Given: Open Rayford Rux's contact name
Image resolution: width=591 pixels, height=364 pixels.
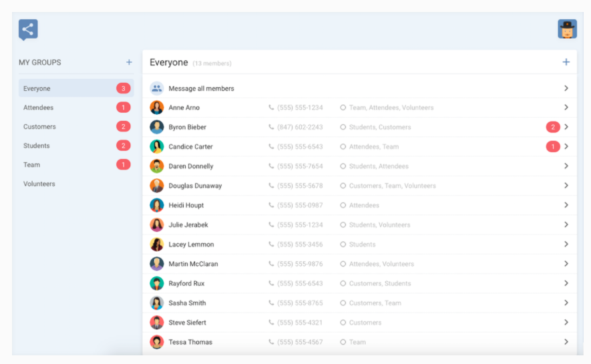Looking at the screenshot, I should click(x=186, y=283).
